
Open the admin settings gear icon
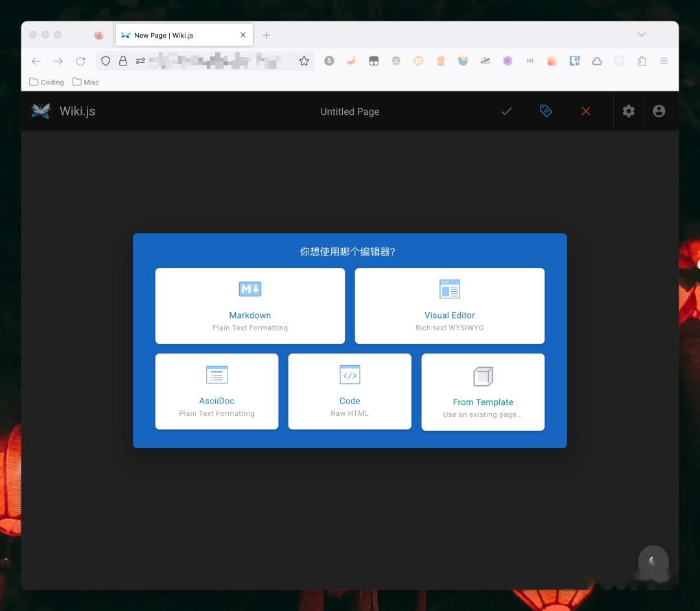pos(629,111)
